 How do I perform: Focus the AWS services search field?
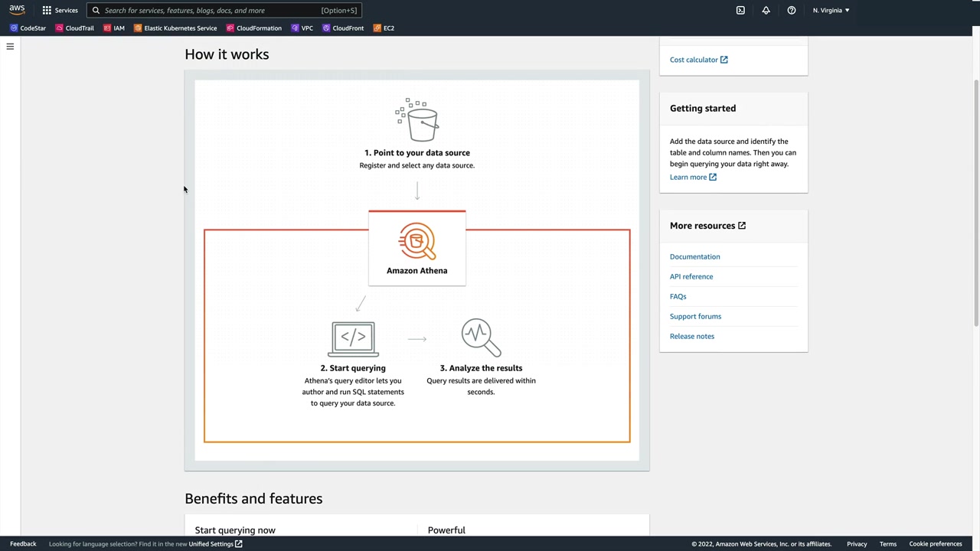coord(224,11)
